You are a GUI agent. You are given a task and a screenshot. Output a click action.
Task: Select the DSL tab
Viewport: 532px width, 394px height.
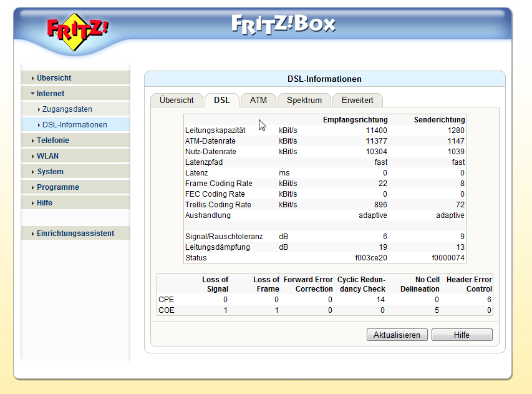(x=222, y=100)
